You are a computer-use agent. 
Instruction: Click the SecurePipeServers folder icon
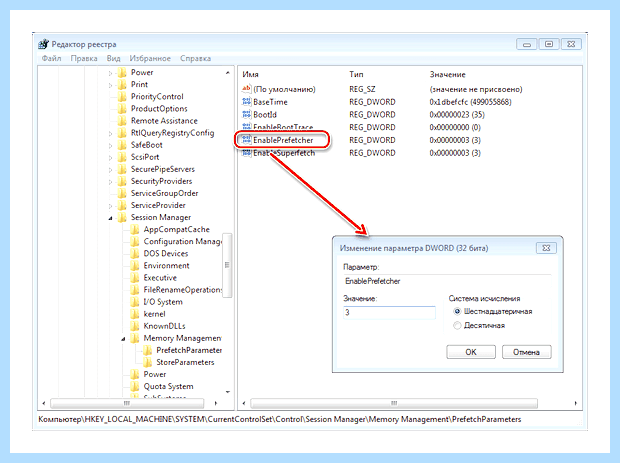coord(122,169)
